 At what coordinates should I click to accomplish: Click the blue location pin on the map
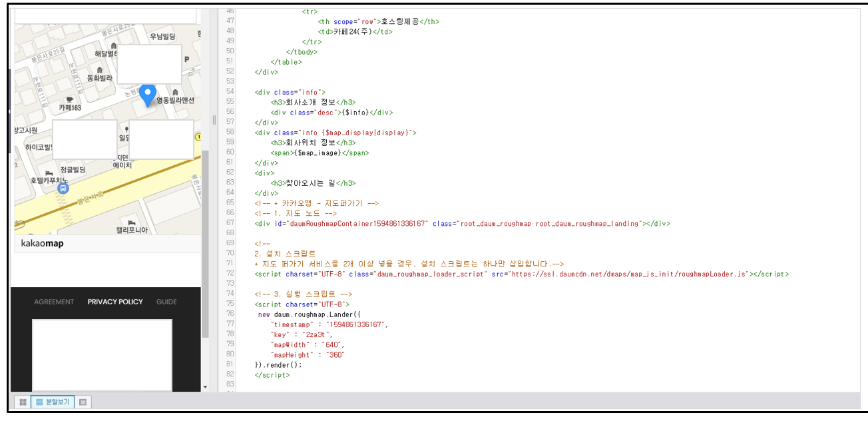click(147, 96)
